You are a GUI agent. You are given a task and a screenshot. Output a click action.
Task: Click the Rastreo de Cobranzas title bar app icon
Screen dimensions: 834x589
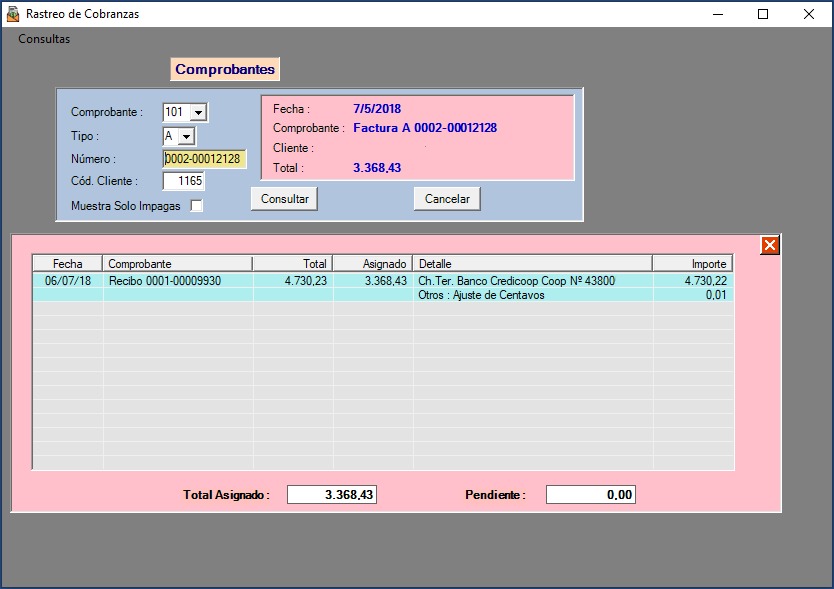[12, 14]
